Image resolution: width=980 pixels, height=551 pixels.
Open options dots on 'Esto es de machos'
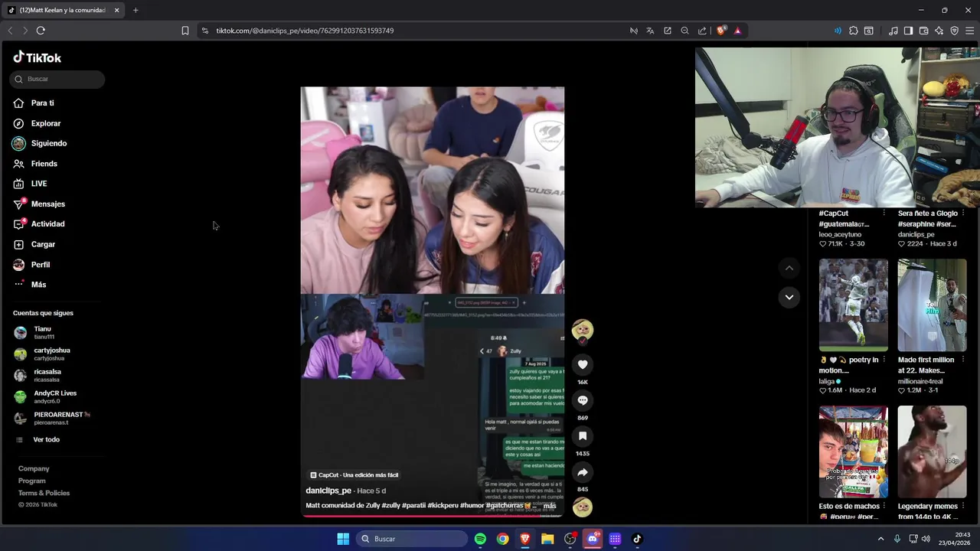click(x=884, y=506)
